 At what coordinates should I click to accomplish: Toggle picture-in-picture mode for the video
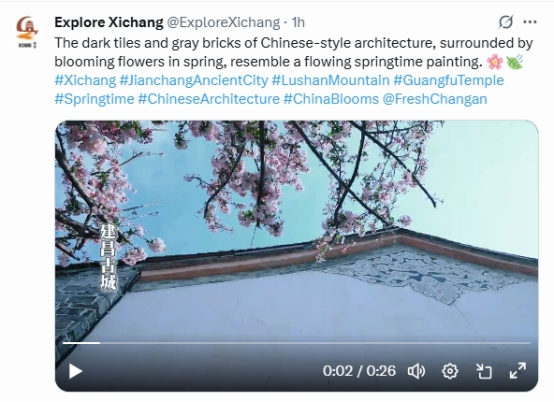click(x=484, y=372)
